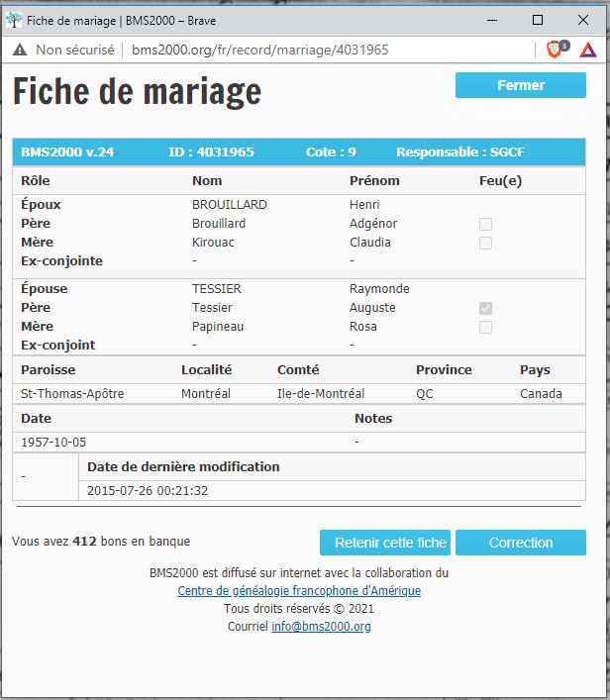Click the Épouse row label
The image size is (610, 700).
tap(45, 289)
